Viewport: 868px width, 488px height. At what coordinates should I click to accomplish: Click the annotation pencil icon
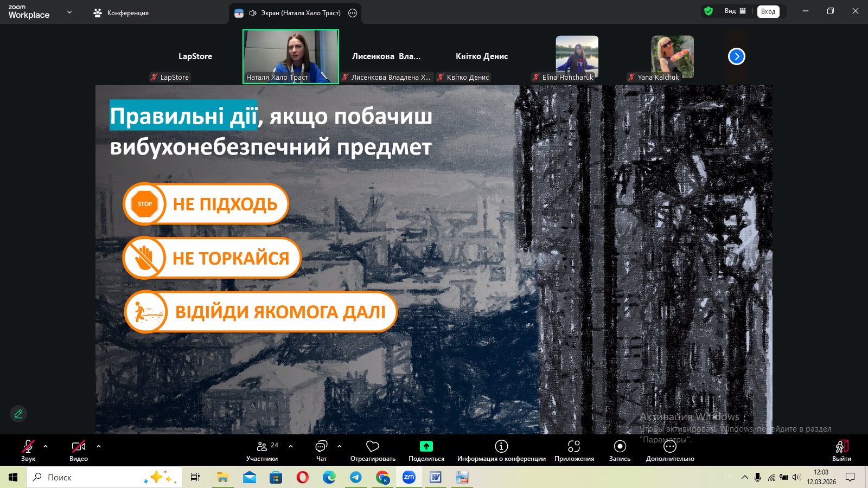[x=18, y=414]
